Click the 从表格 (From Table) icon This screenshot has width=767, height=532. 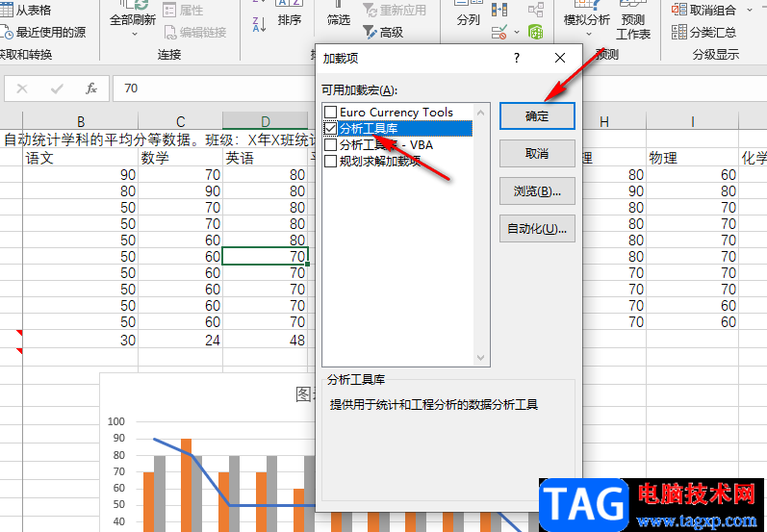click(7, 10)
